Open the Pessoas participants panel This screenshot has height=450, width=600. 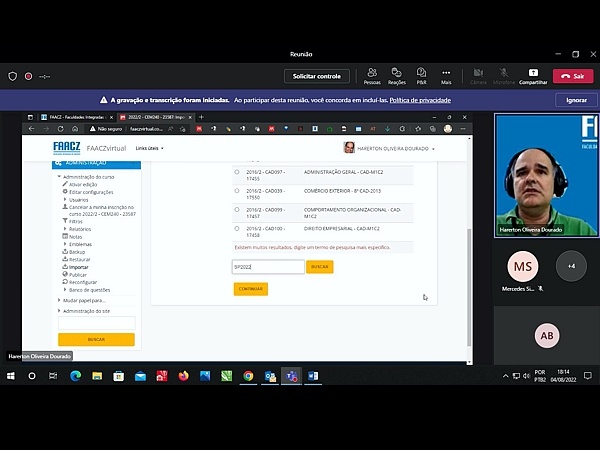pyautogui.click(x=372, y=76)
